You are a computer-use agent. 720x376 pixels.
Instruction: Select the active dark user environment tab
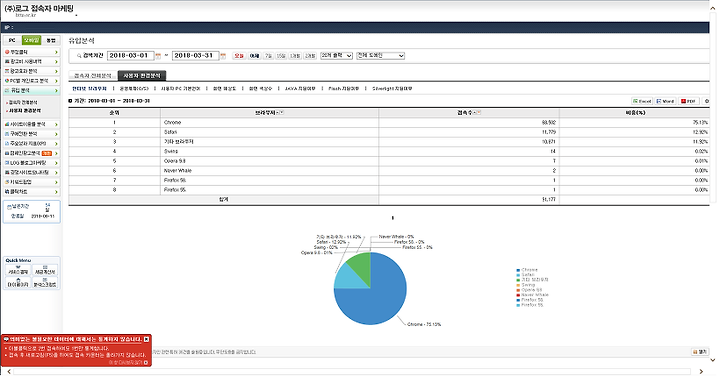(x=142, y=76)
